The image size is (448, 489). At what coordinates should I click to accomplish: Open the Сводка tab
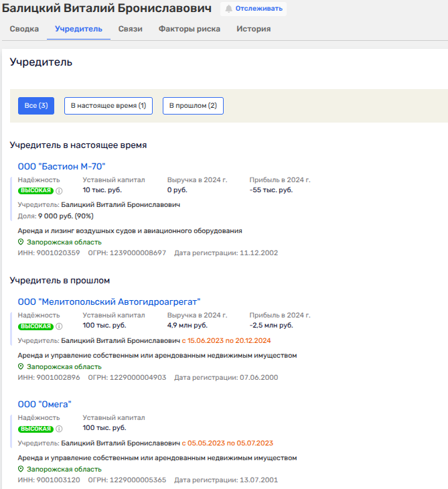click(24, 29)
